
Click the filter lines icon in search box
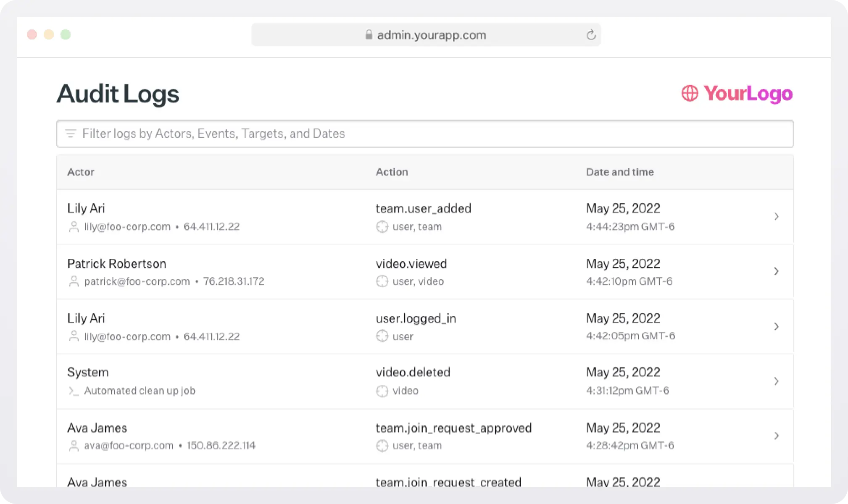[70, 134]
